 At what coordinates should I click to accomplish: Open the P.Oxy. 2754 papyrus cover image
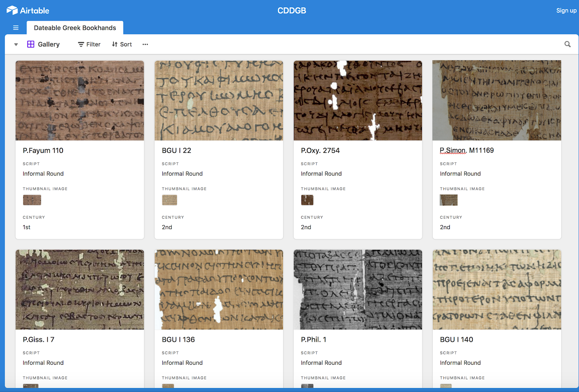(x=358, y=100)
